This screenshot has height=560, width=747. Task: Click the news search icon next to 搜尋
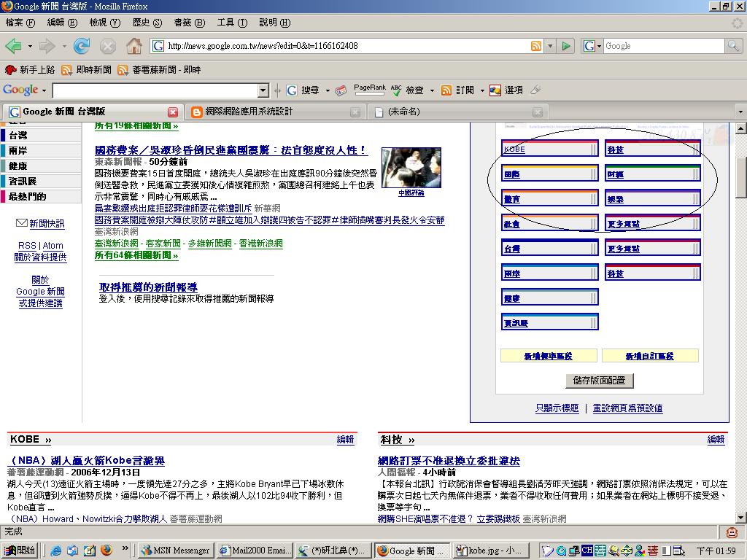tap(341, 90)
